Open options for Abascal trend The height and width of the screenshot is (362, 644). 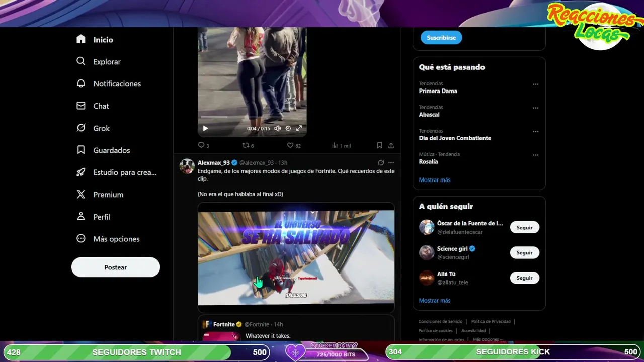(535, 108)
